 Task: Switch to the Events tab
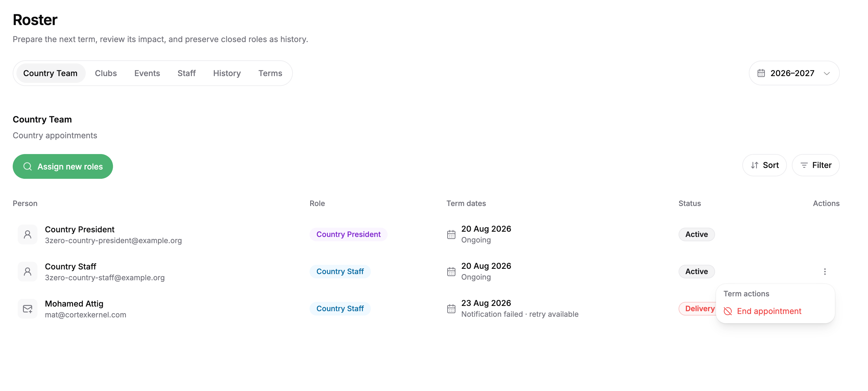point(147,73)
